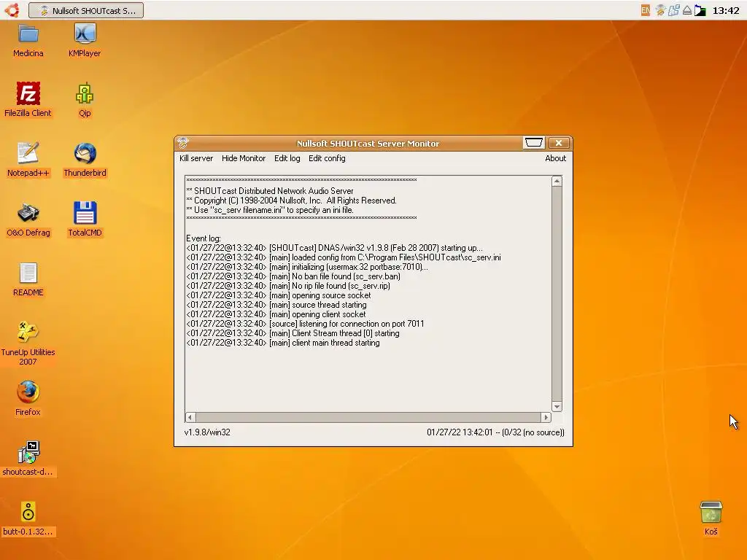Launch the TotalCMD floppy icon
747x560 pixels.
click(x=85, y=214)
